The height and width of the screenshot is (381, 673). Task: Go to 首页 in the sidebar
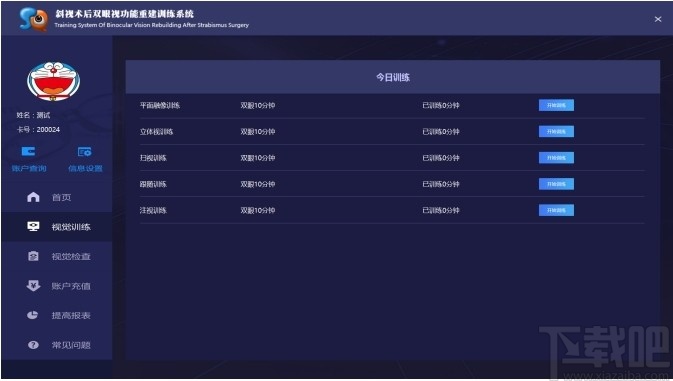tap(57, 197)
